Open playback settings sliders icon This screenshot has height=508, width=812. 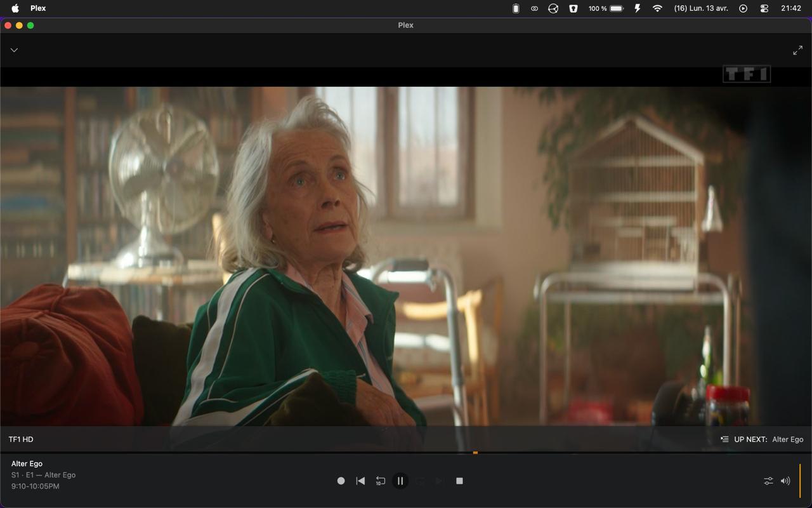[x=768, y=481]
